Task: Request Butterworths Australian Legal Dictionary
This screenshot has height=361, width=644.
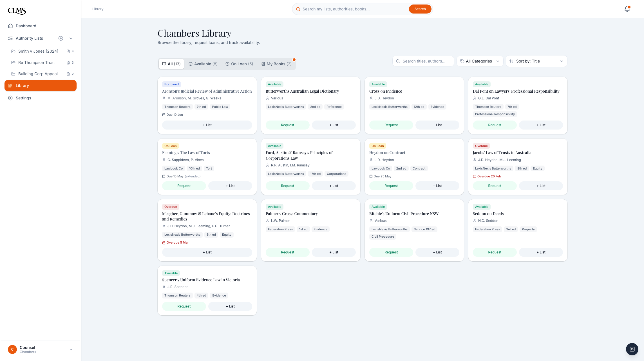Action: click(288, 125)
